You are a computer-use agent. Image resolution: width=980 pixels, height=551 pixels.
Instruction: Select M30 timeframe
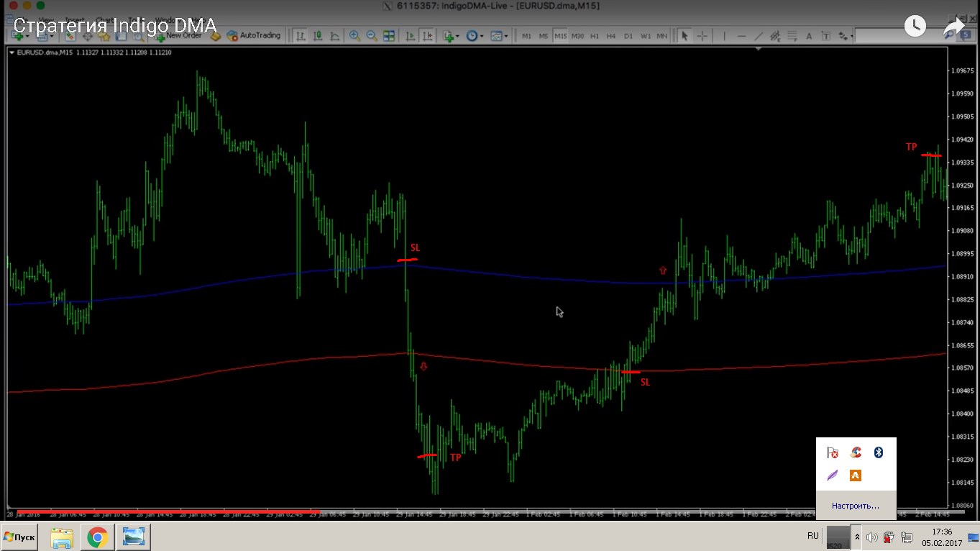577,36
